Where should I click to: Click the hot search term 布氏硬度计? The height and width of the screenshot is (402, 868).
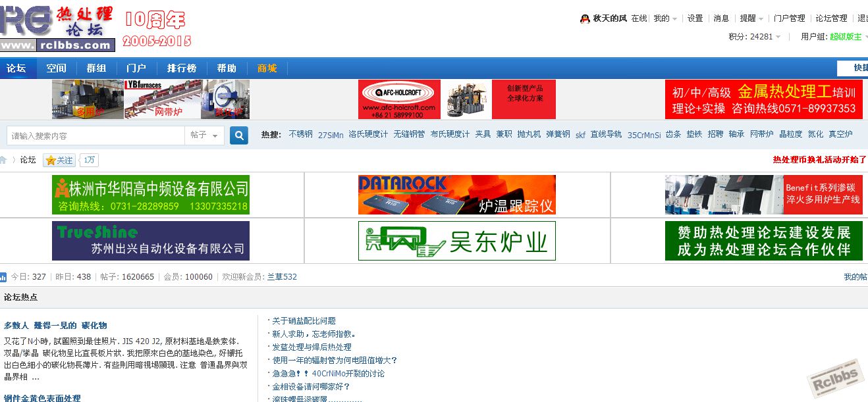tap(450, 134)
